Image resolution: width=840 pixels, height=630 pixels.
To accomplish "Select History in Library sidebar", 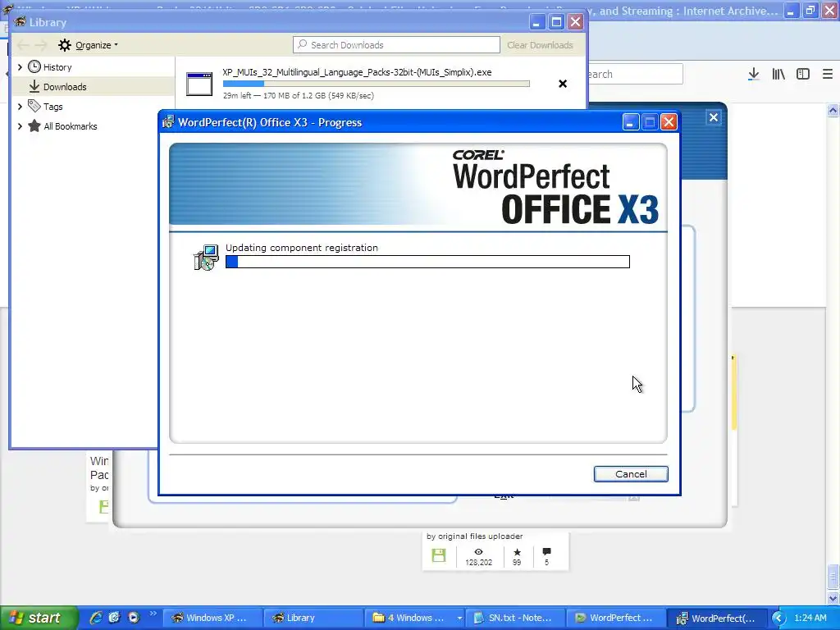I will point(57,67).
